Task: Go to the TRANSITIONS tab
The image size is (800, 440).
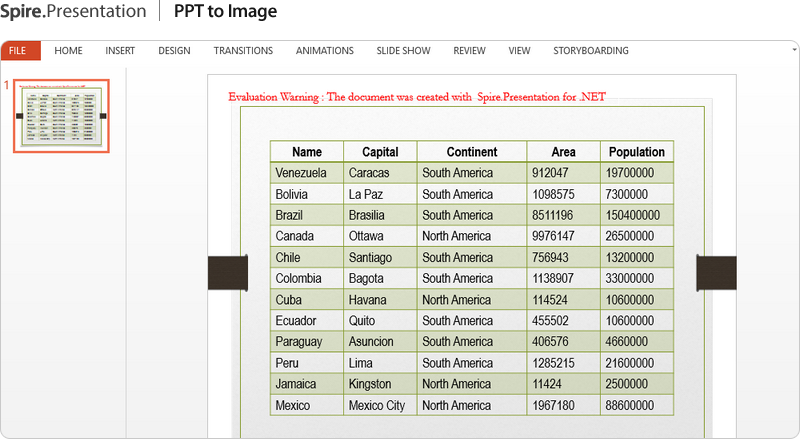Action: (x=243, y=51)
